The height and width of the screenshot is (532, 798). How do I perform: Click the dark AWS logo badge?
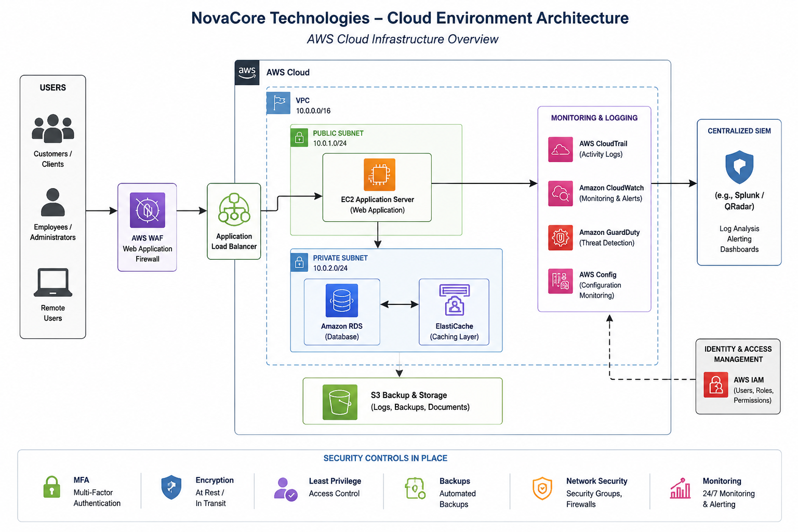pos(247,72)
